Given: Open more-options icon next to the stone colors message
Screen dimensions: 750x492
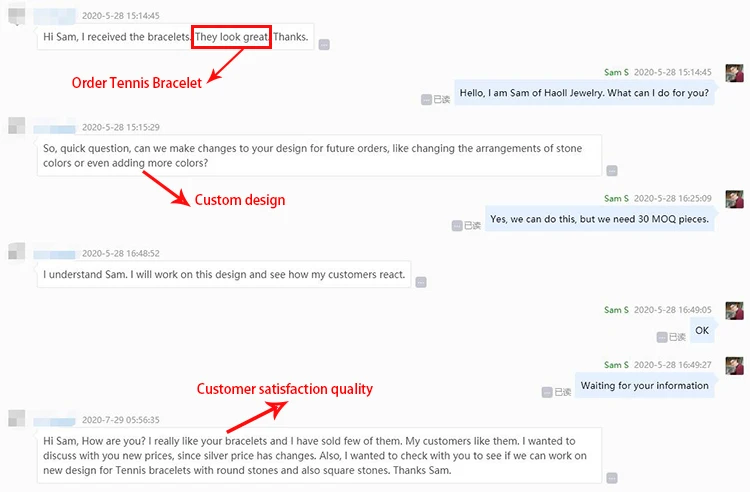Looking at the screenshot, I should coord(612,171).
